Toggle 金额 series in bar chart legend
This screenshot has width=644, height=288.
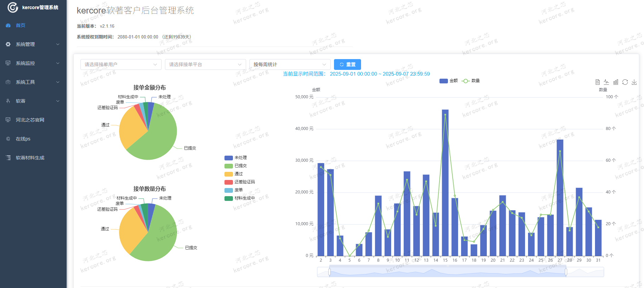[x=449, y=81]
